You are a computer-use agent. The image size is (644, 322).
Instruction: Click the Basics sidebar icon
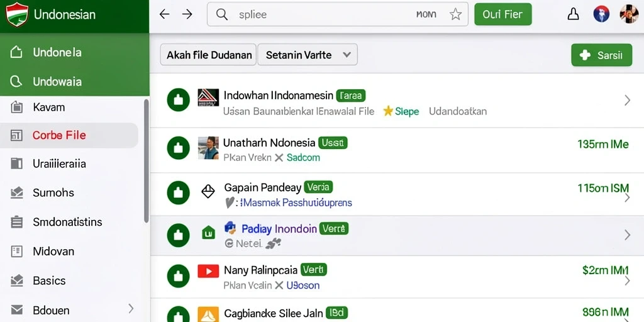click(x=16, y=280)
